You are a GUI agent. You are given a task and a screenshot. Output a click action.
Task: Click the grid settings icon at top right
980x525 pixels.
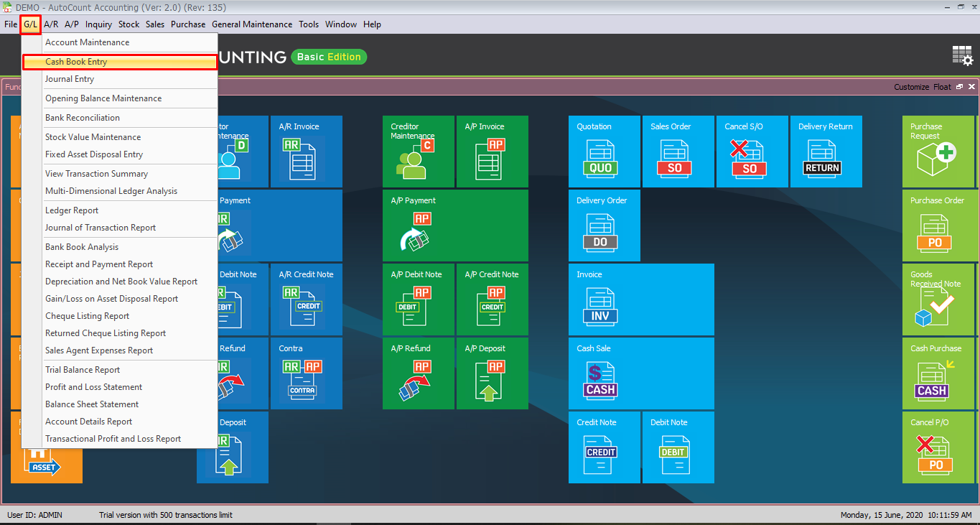963,56
